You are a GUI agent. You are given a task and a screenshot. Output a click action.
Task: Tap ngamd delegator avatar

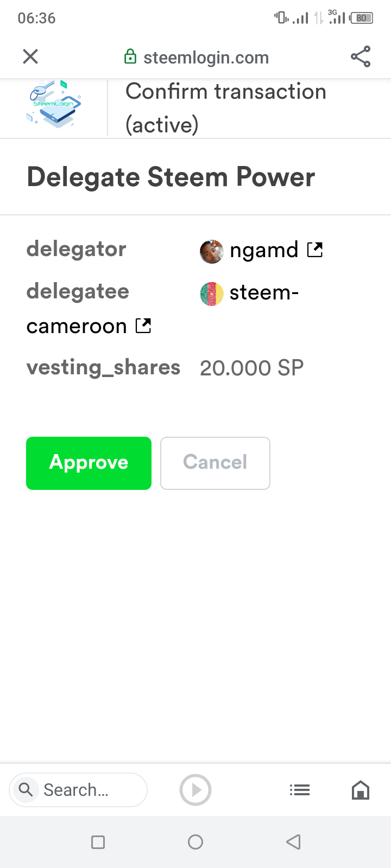tap(211, 251)
